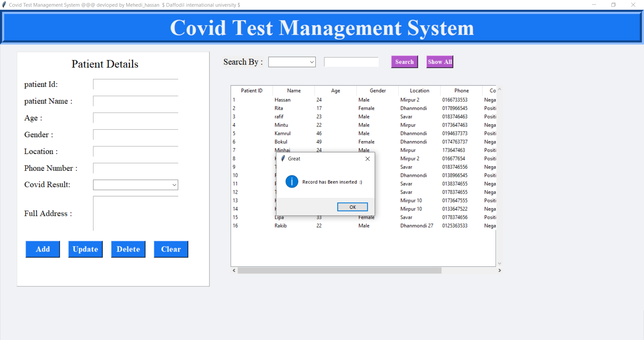The image size is (644, 340).
Task: Click the Full Address text area
Action: tap(136, 213)
